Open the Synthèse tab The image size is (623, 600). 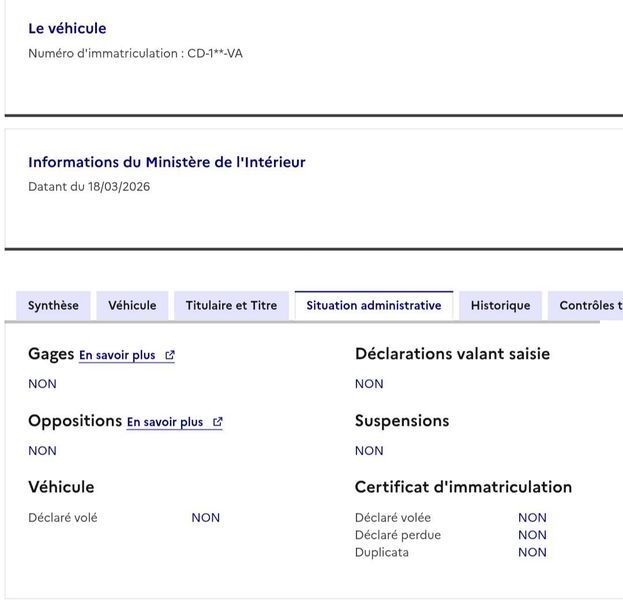(x=53, y=305)
